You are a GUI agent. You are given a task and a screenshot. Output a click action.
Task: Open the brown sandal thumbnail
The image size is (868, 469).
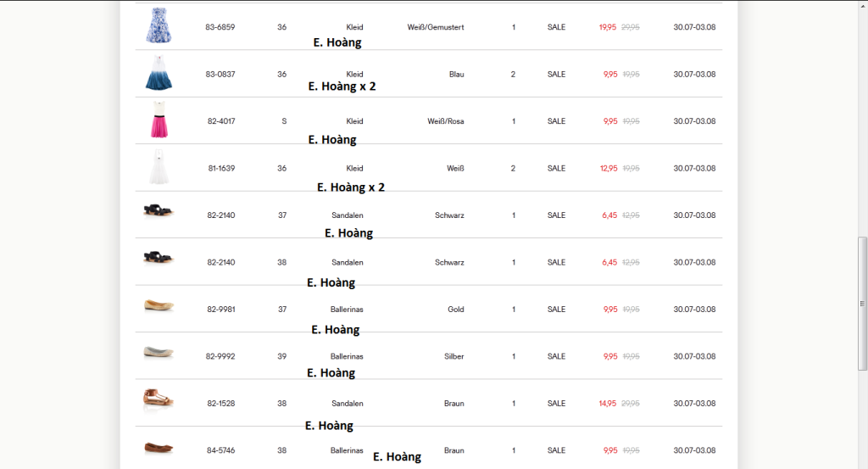(x=159, y=399)
